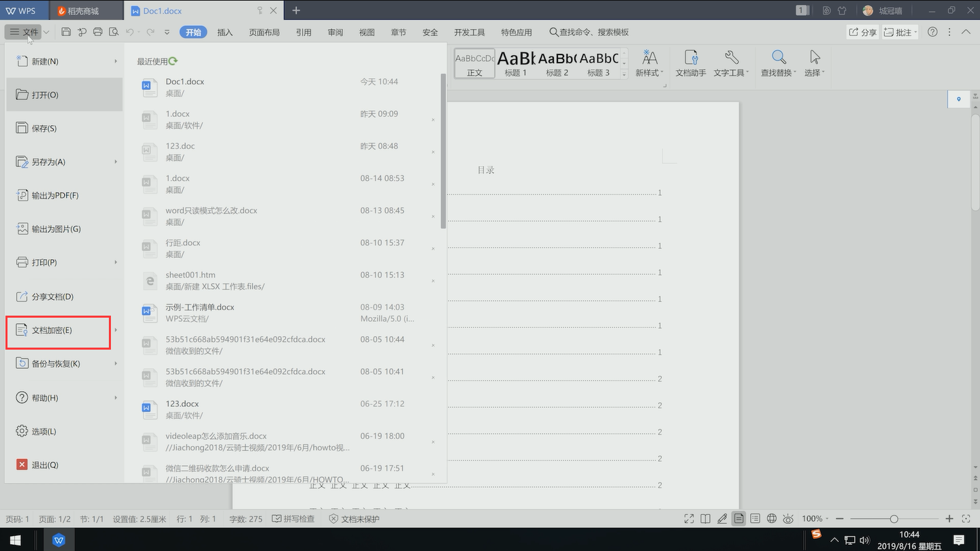Click the Redo arrow icon
The width and height of the screenshot is (980, 551).
(x=150, y=32)
